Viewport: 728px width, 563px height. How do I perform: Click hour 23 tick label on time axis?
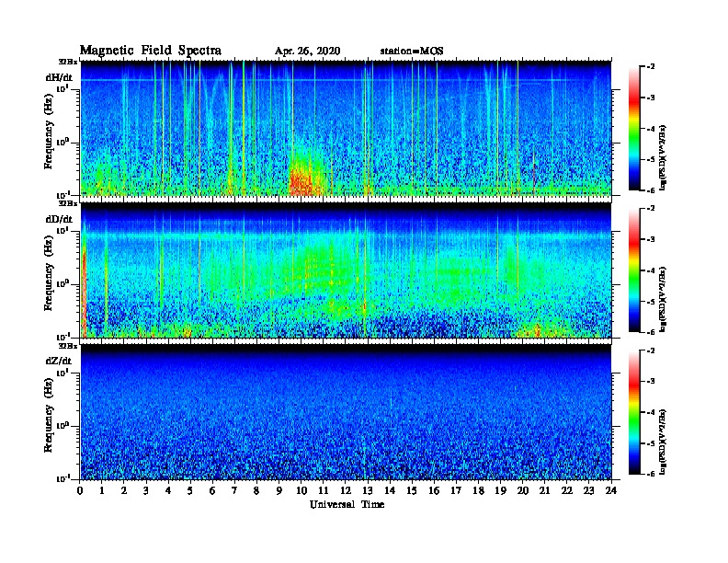(x=589, y=491)
